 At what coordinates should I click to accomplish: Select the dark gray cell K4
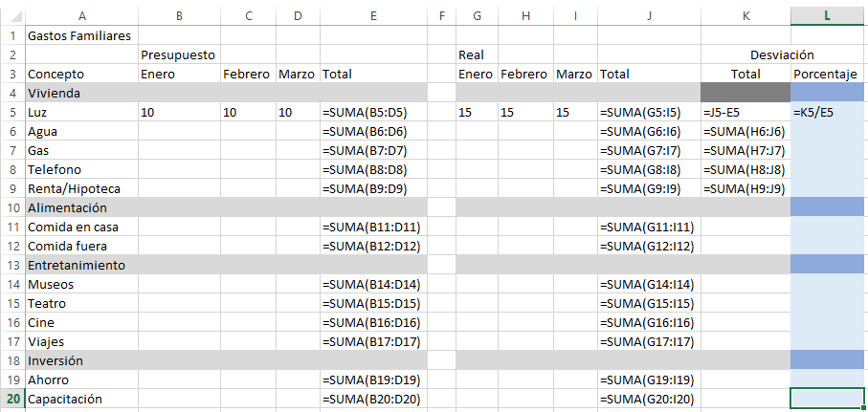746,93
